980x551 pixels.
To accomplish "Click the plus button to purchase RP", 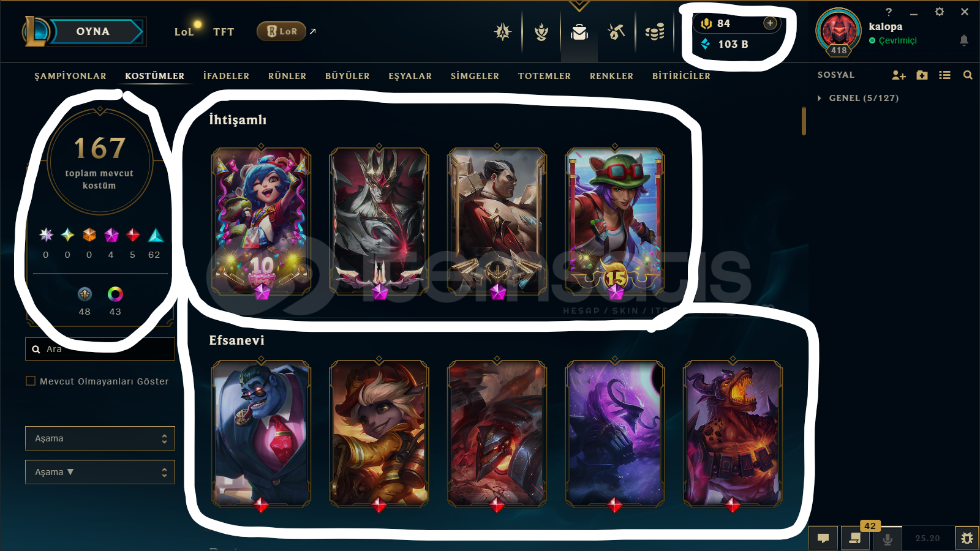I will pos(770,23).
